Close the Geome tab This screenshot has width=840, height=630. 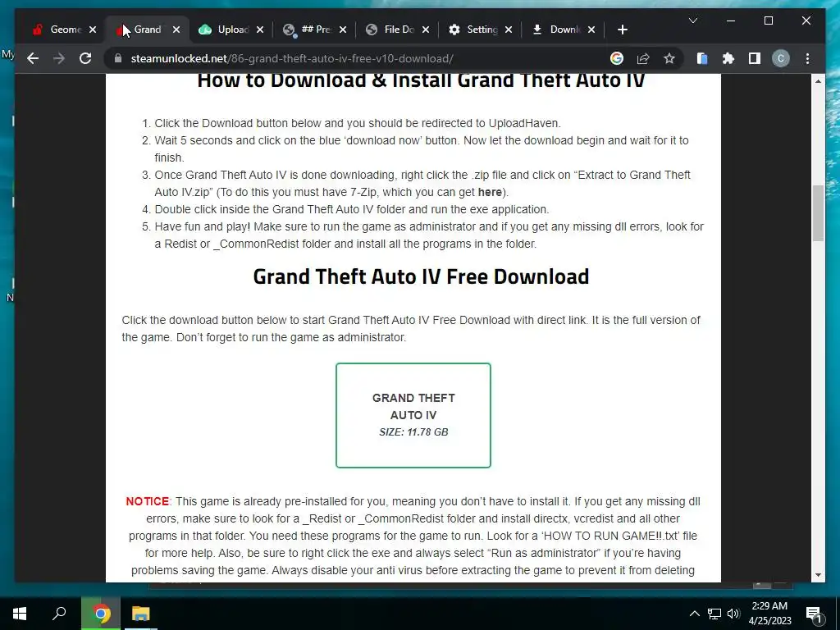tap(93, 30)
